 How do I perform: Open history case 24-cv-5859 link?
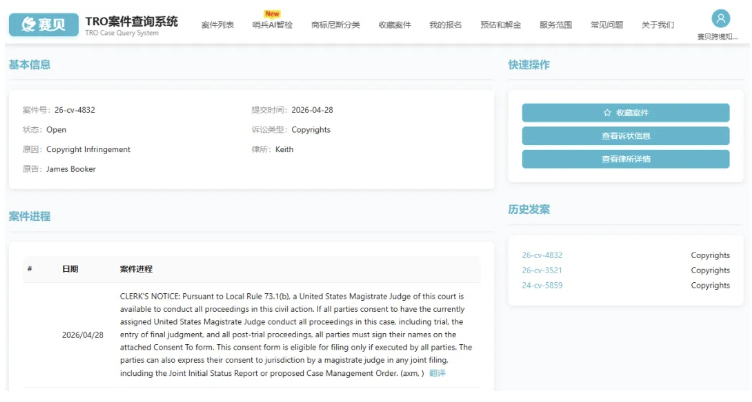coord(542,285)
